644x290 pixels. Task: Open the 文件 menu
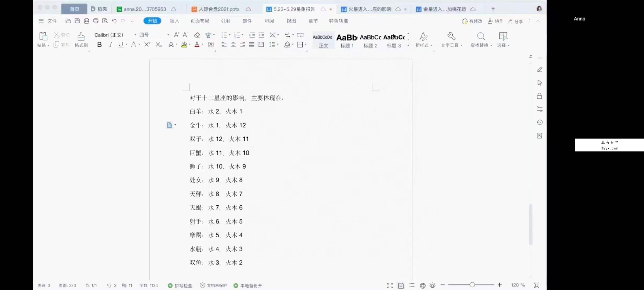click(48, 21)
